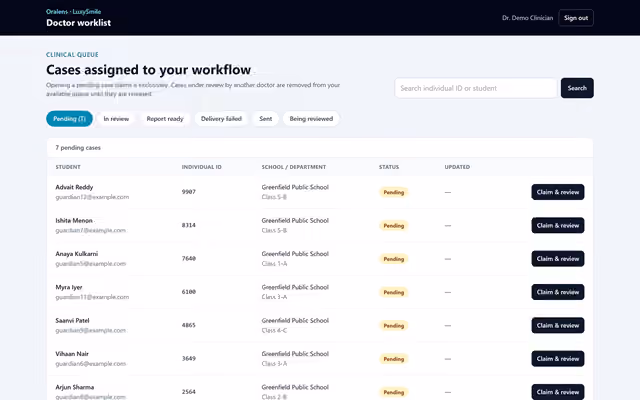
Task: Click Class 1-A under Anaya Kulkarni's school
Action: point(274,264)
